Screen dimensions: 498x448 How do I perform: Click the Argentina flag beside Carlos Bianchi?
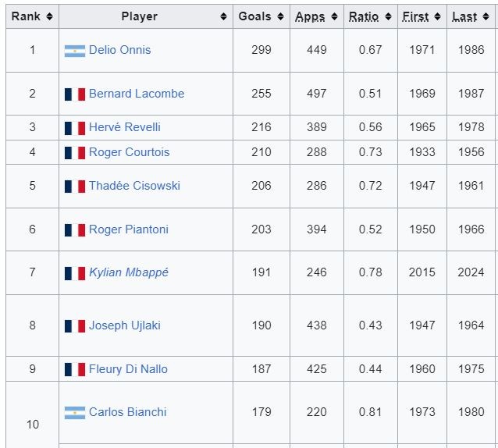(x=75, y=413)
